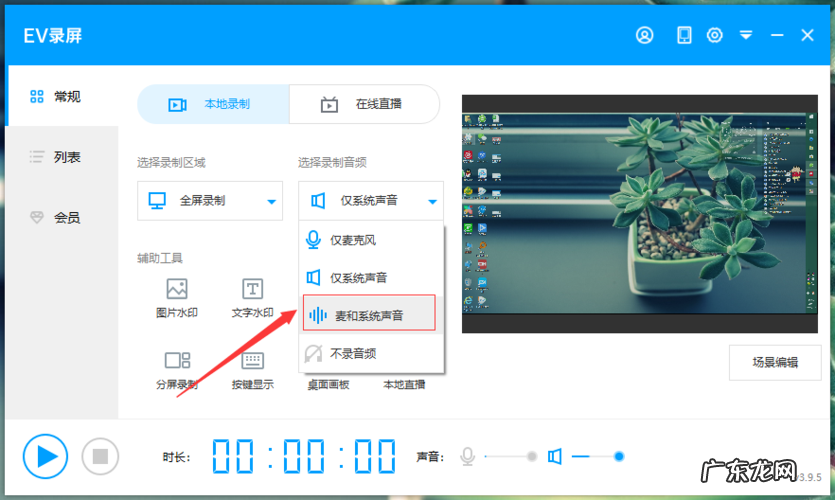Pick 不录音频 no-audio option

[x=370, y=353]
